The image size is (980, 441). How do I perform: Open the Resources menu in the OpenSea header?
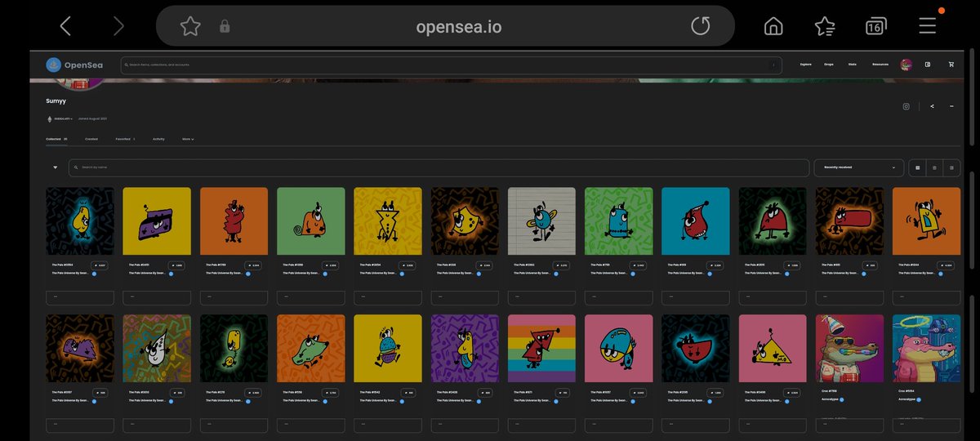click(880, 65)
